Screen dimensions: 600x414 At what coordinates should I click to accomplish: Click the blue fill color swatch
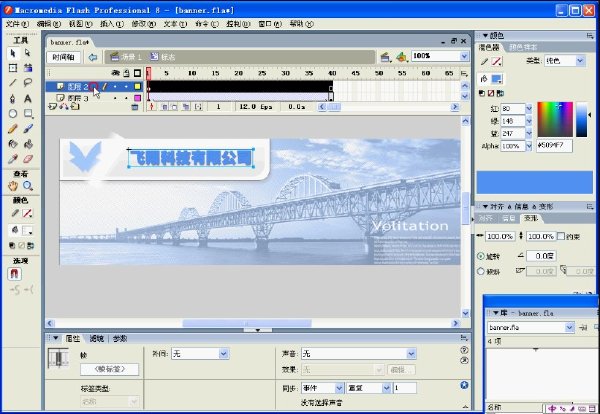pyautogui.click(x=497, y=79)
